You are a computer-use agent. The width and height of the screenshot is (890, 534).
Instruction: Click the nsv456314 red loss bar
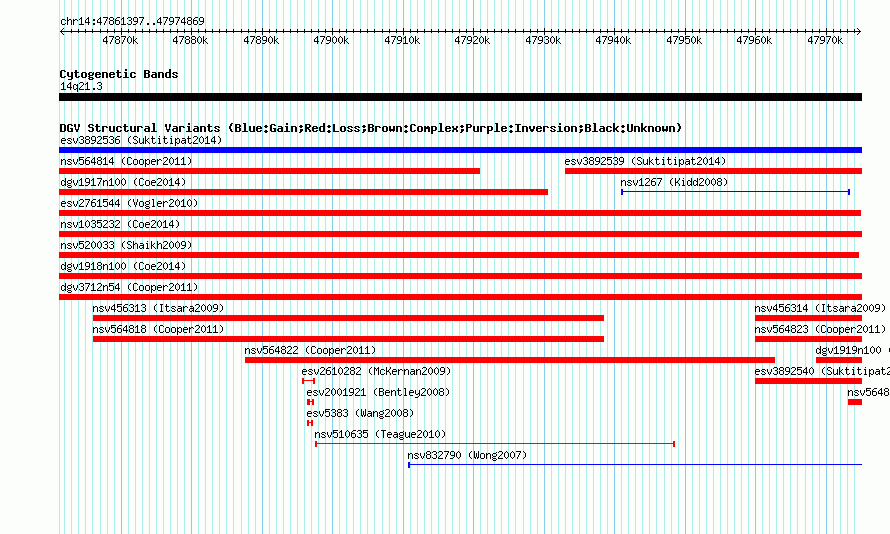(x=808, y=318)
